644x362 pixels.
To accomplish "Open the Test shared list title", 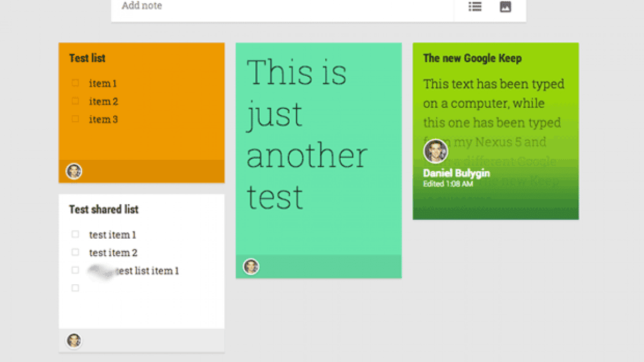I will click(x=104, y=210).
